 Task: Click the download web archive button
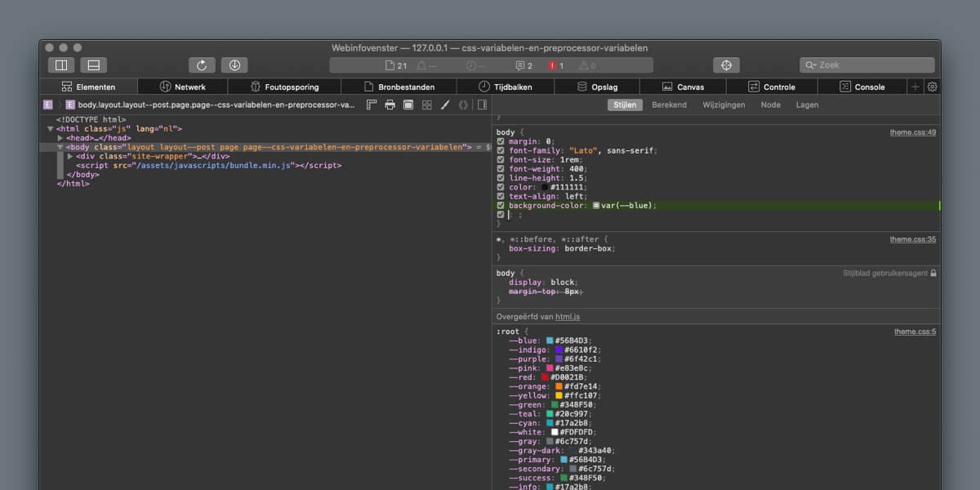tap(234, 65)
